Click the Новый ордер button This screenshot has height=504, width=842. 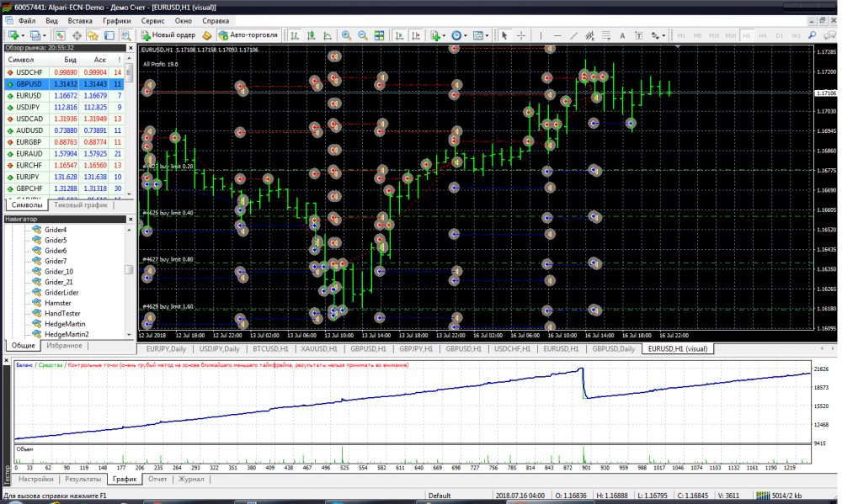coord(168,35)
